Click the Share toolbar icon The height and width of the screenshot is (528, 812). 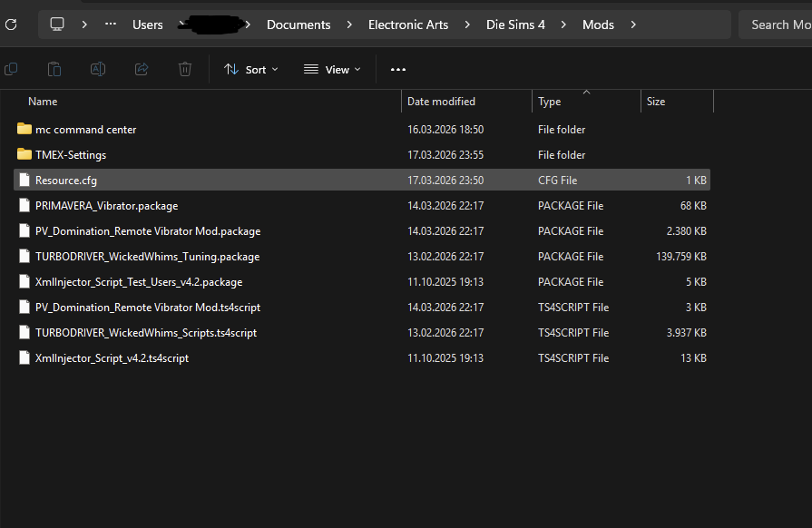pos(142,69)
